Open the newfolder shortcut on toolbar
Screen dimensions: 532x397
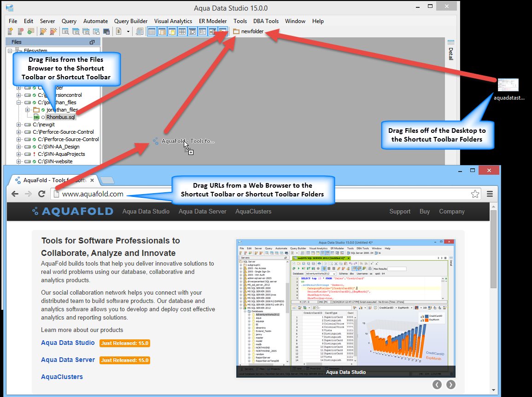pyautogui.click(x=249, y=31)
